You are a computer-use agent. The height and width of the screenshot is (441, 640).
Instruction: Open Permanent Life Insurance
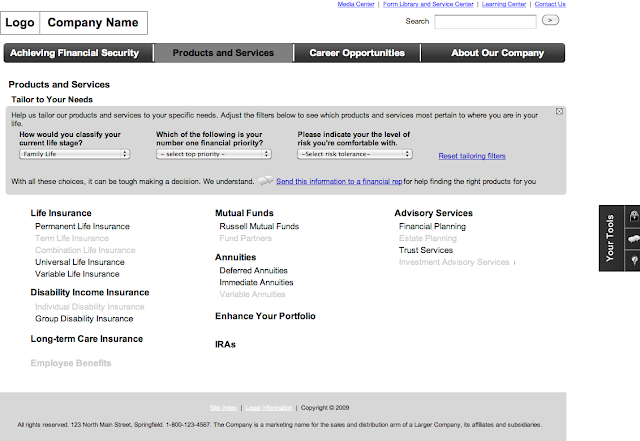click(x=82, y=226)
